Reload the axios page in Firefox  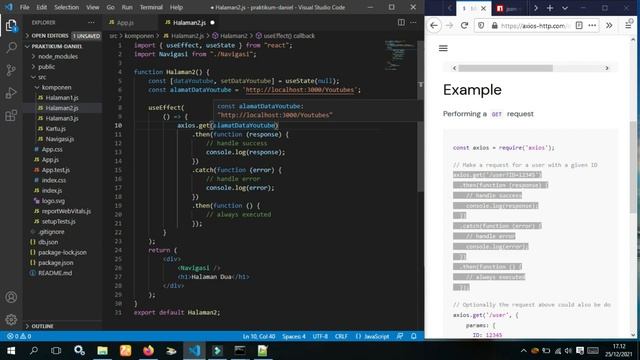pyautogui.click(x=464, y=26)
